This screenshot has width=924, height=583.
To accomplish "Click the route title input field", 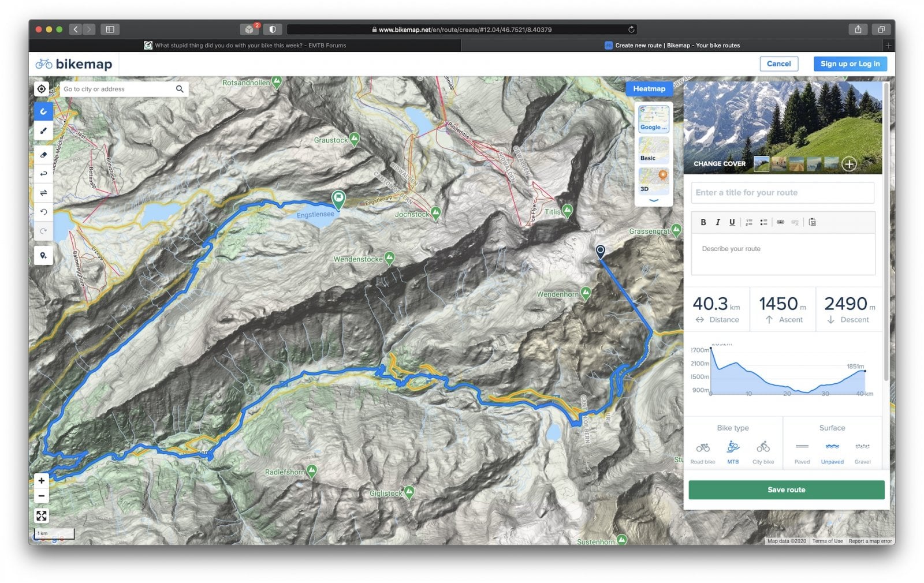I will [x=783, y=193].
